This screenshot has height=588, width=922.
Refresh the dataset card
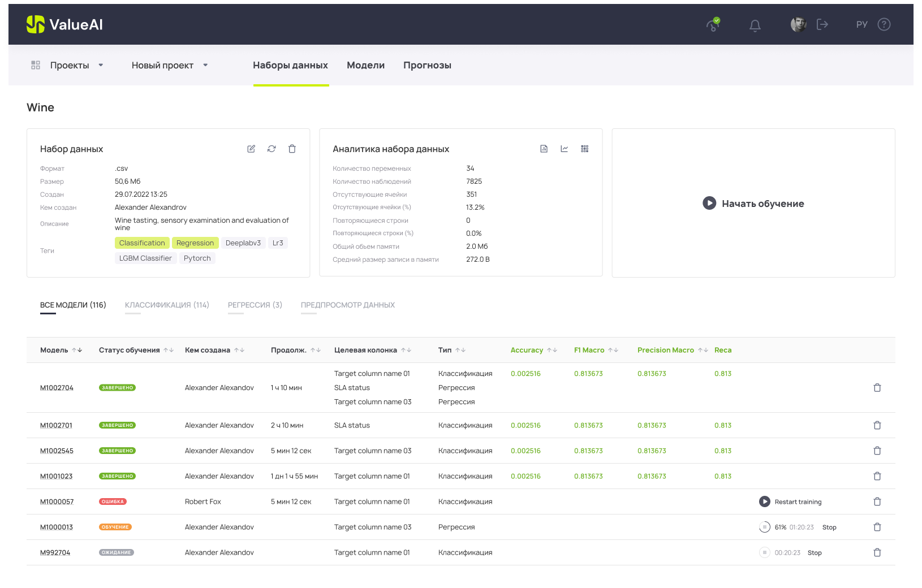point(272,149)
